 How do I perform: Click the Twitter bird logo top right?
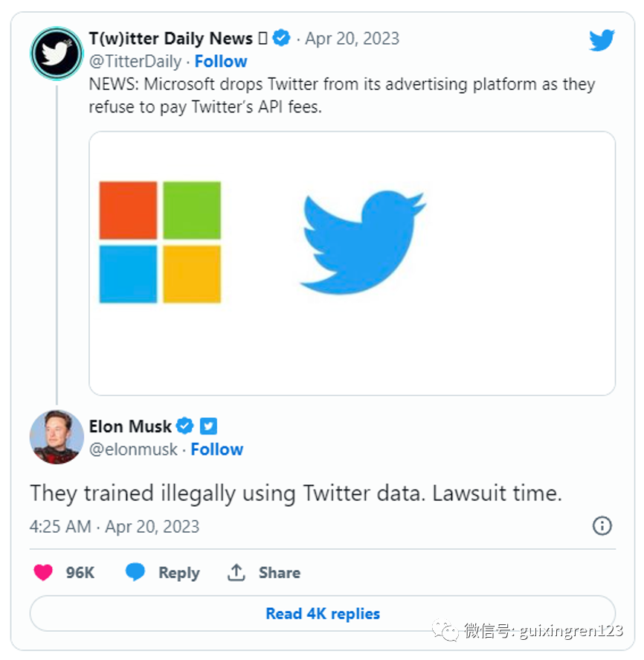point(602,40)
